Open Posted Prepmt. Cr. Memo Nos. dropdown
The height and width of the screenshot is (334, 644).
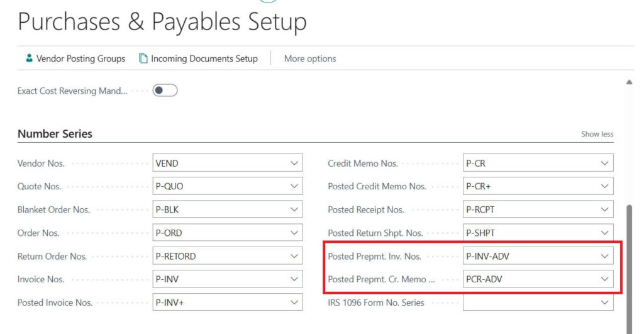[604, 279]
